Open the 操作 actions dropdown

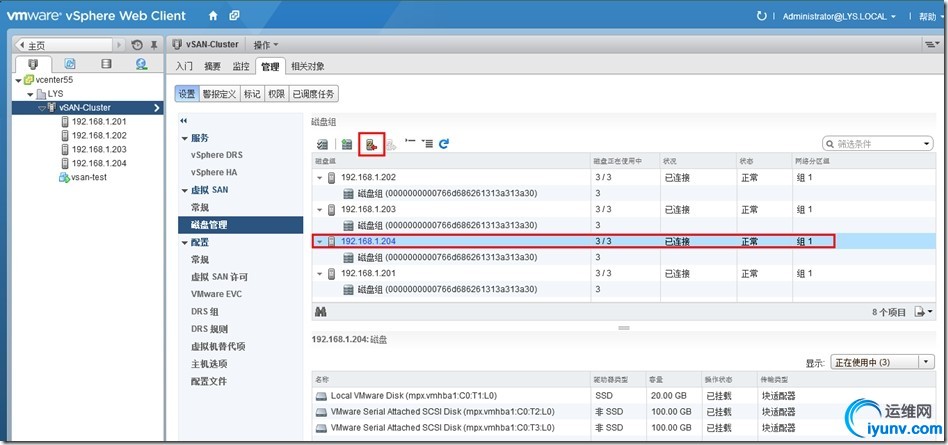(266, 45)
